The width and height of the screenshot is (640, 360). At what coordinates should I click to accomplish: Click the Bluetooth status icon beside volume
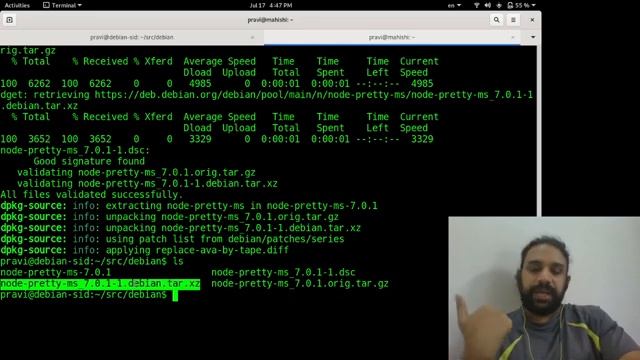(499, 5)
